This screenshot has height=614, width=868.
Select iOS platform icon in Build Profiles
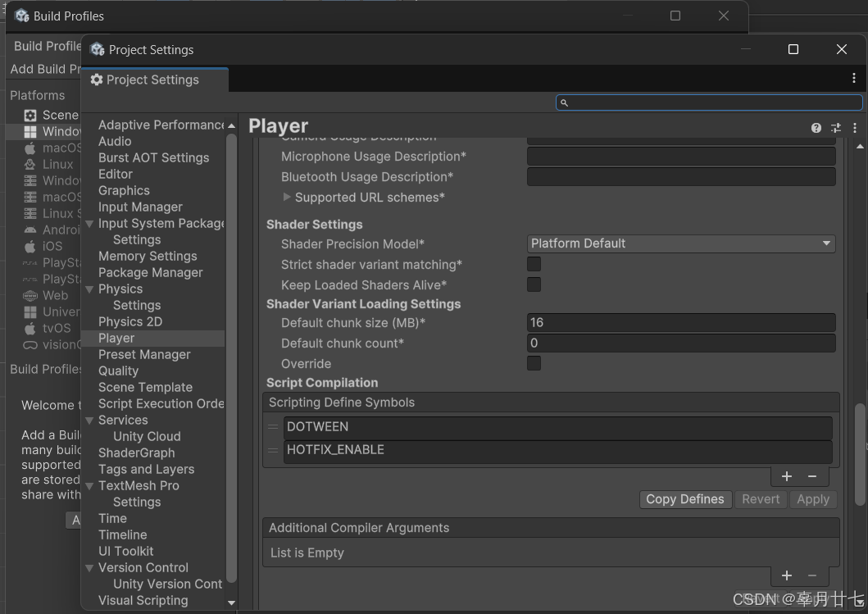point(30,246)
